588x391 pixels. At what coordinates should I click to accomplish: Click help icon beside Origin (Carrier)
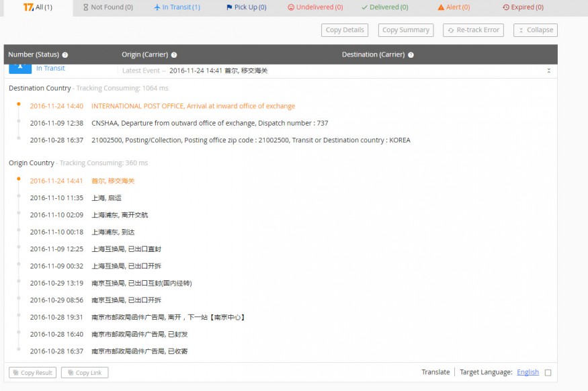pos(174,55)
